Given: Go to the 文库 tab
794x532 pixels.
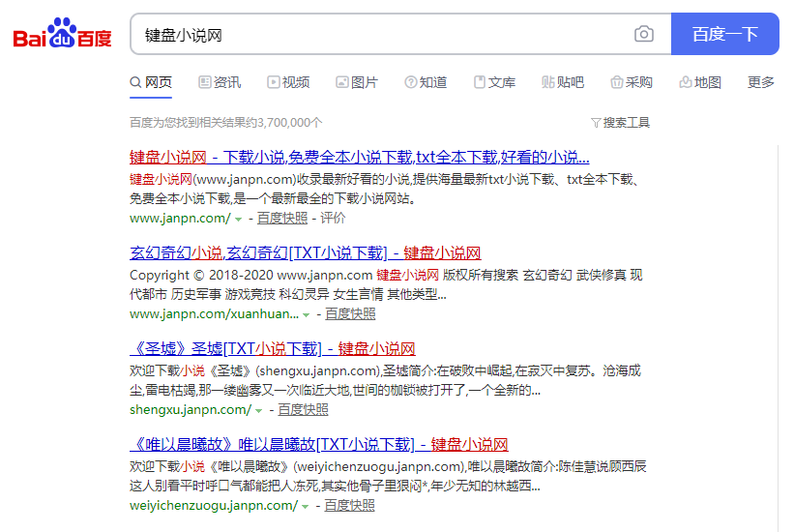Looking at the screenshot, I should tap(495, 82).
